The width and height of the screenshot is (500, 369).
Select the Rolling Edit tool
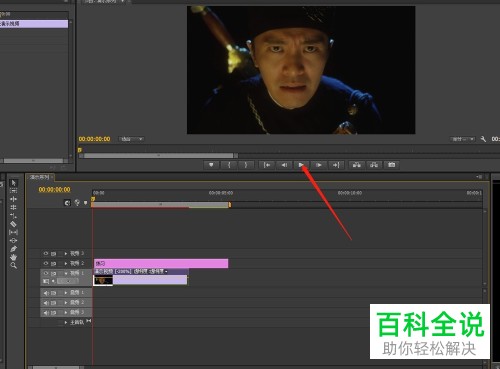click(x=13, y=207)
